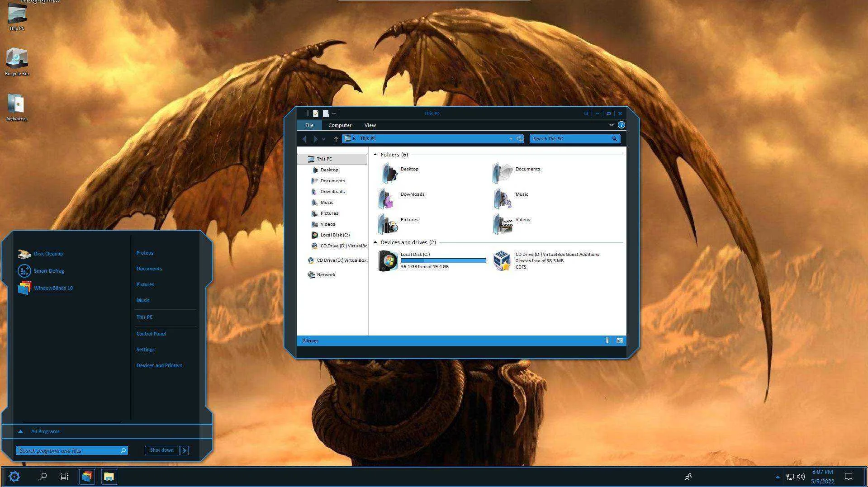
Task: Select Settings in Start menu
Action: [145, 350]
